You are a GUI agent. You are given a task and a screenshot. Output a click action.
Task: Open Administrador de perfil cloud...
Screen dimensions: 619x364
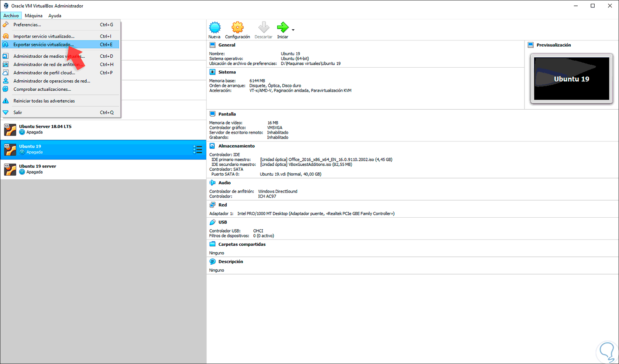60,73
